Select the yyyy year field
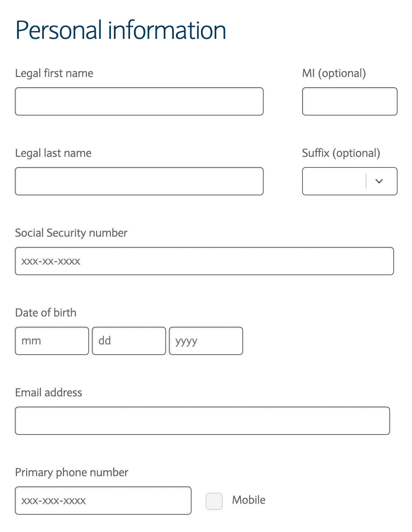Viewport: 412px width, 532px height. (206, 341)
